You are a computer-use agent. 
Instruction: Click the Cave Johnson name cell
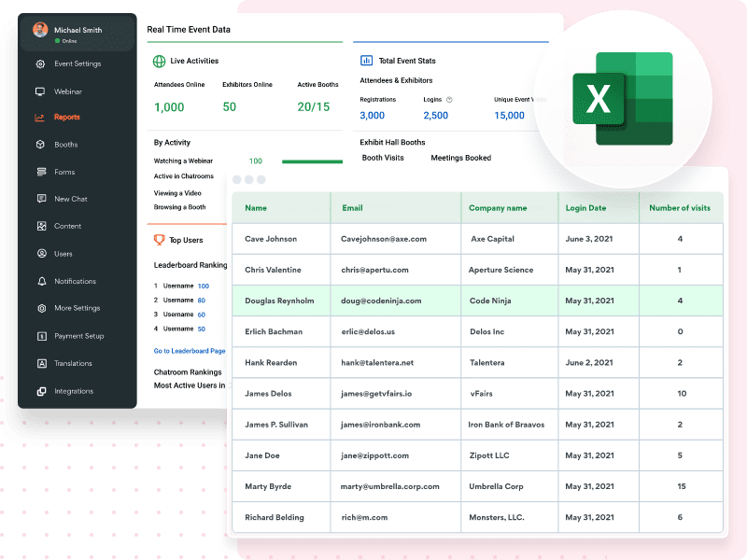[281, 239]
